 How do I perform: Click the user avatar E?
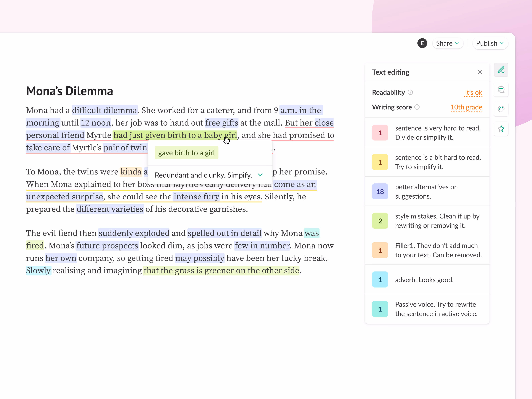[x=422, y=43]
